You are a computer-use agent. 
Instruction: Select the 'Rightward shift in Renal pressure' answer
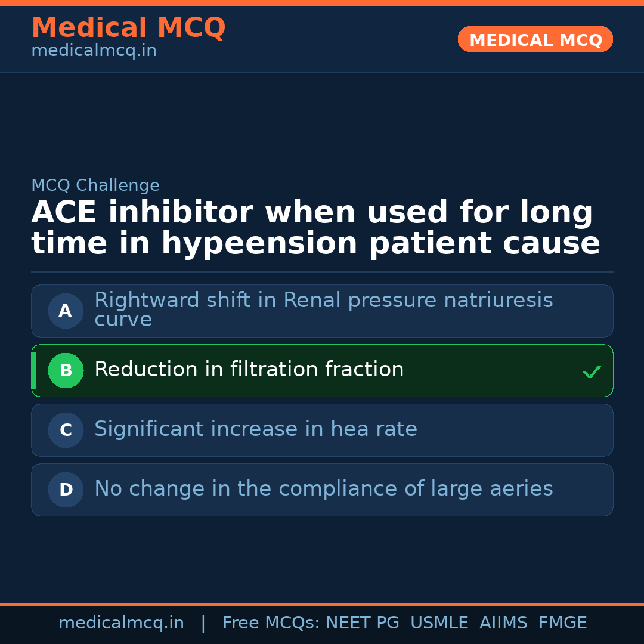[323, 309]
